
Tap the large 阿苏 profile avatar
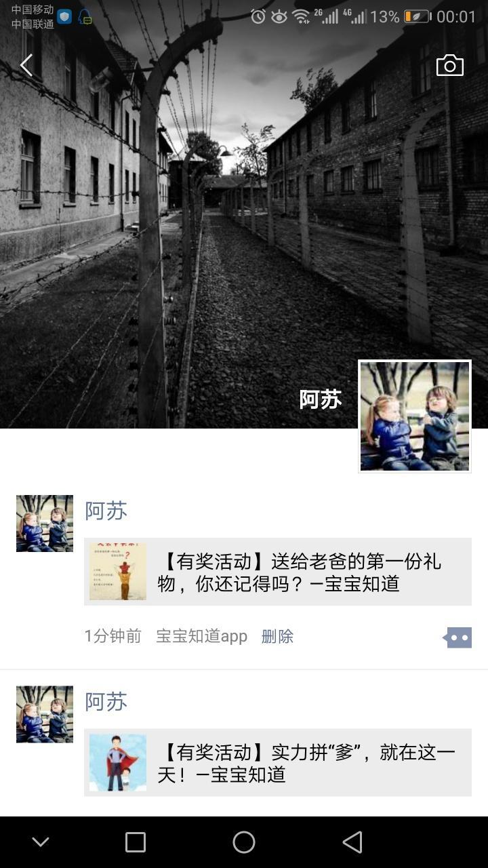coord(415,416)
